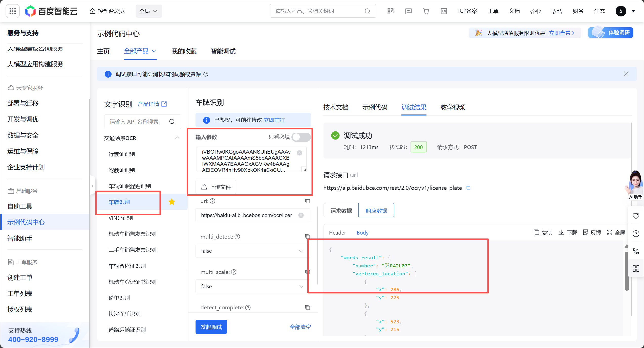
Task: Click the 发起调试 debug button
Action: [x=211, y=327]
